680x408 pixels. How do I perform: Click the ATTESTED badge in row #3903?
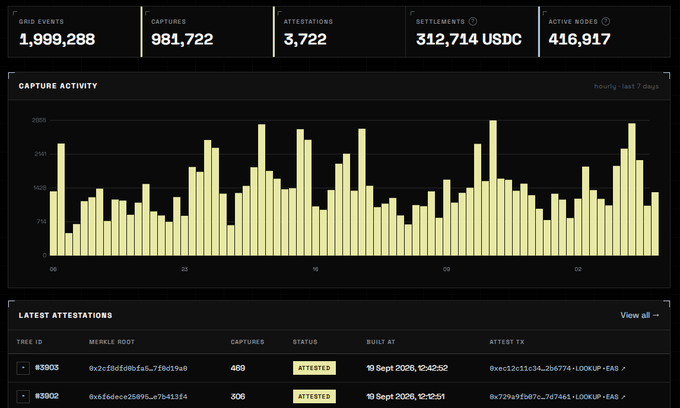pos(314,368)
